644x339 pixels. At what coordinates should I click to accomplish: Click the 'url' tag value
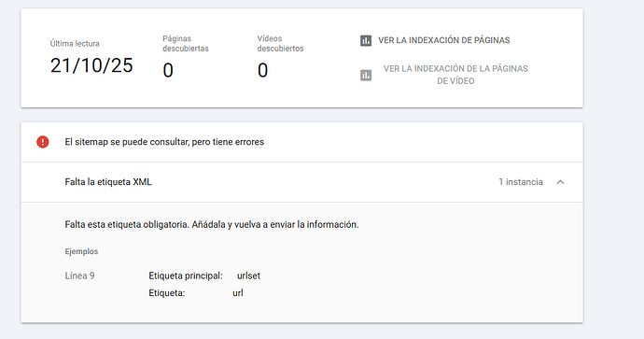tap(238, 293)
